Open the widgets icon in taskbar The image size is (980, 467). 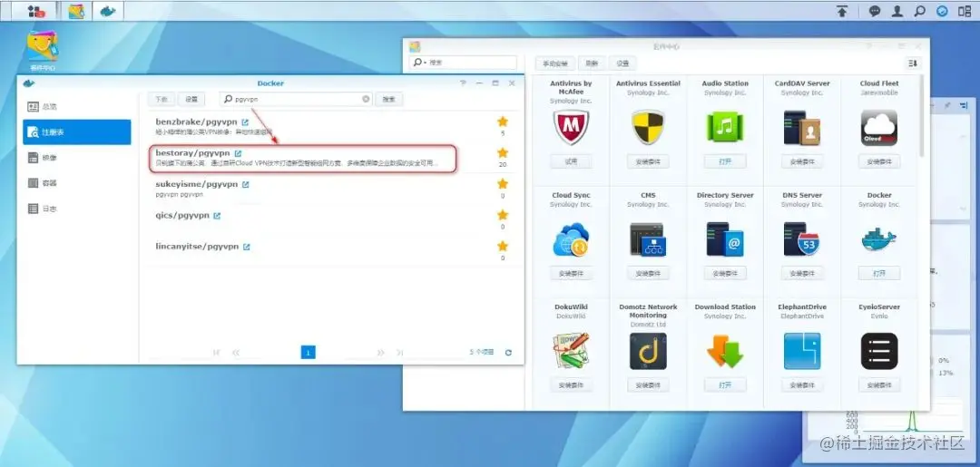(x=942, y=11)
